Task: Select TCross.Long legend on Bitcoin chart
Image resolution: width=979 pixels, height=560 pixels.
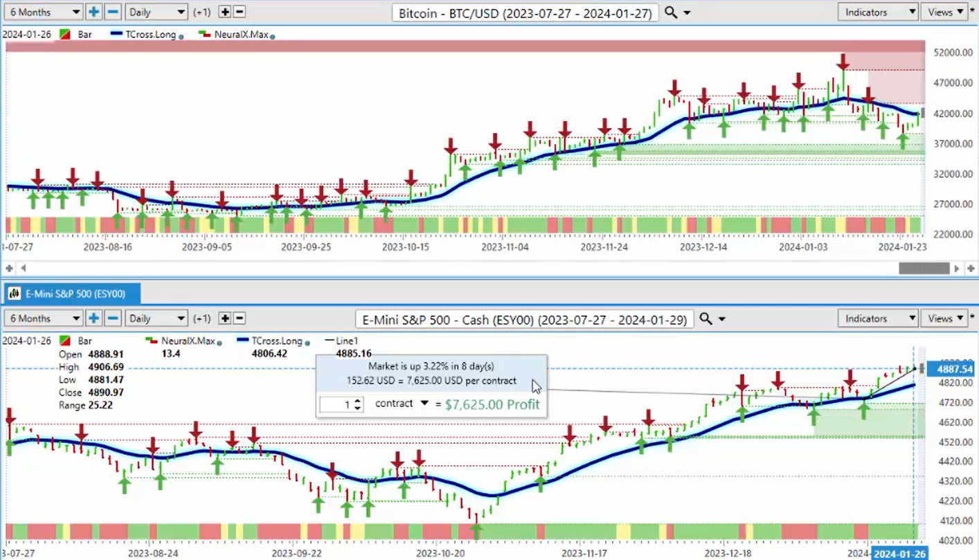Action: [150, 34]
